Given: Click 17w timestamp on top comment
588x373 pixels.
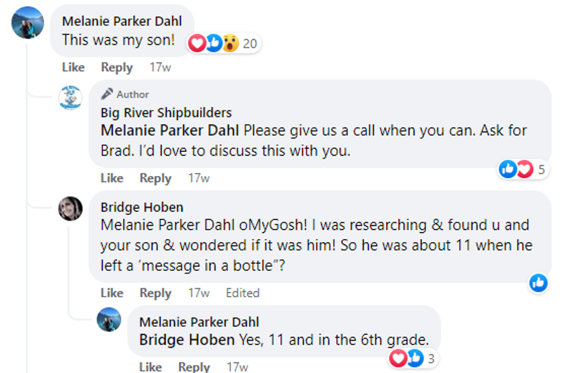Looking at the screenshot, I should pyautogui.click(x=160, y=67).
